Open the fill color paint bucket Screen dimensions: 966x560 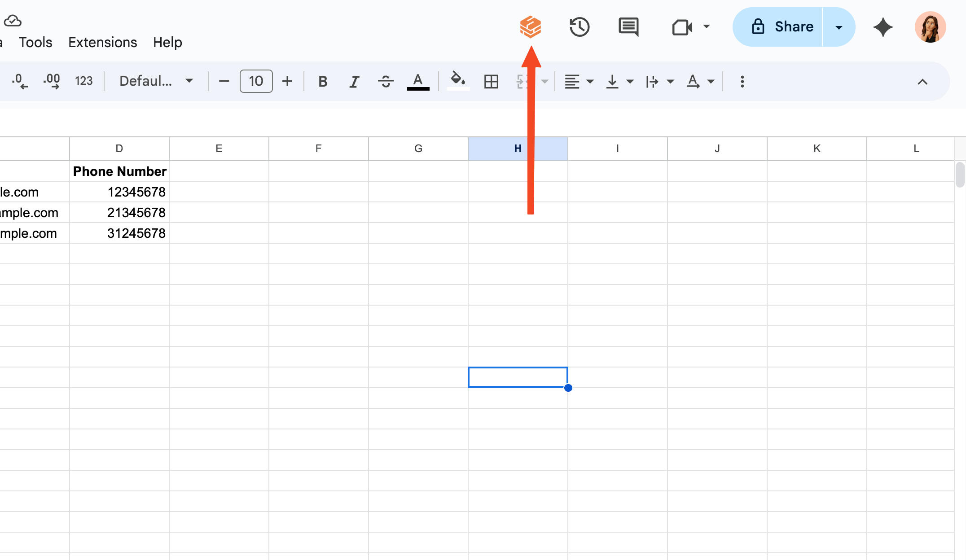click(458, 81)
